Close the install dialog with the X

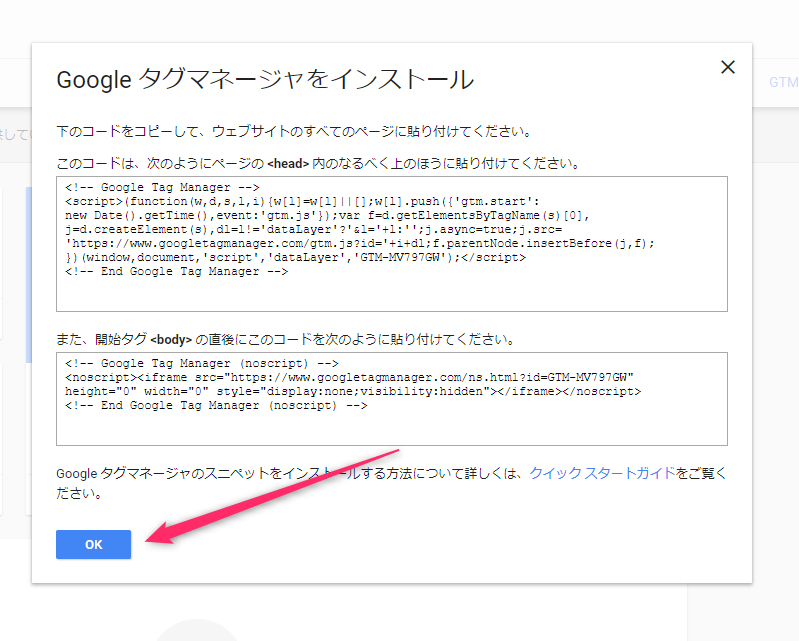pyautogui.click(x=728, y=67)
